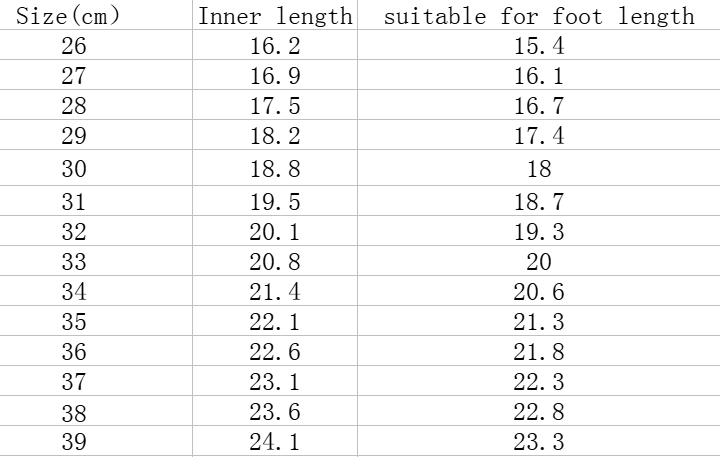Click inner length value 22.6
The height and width of the screenshot is (457, 720).
(275, 352)
